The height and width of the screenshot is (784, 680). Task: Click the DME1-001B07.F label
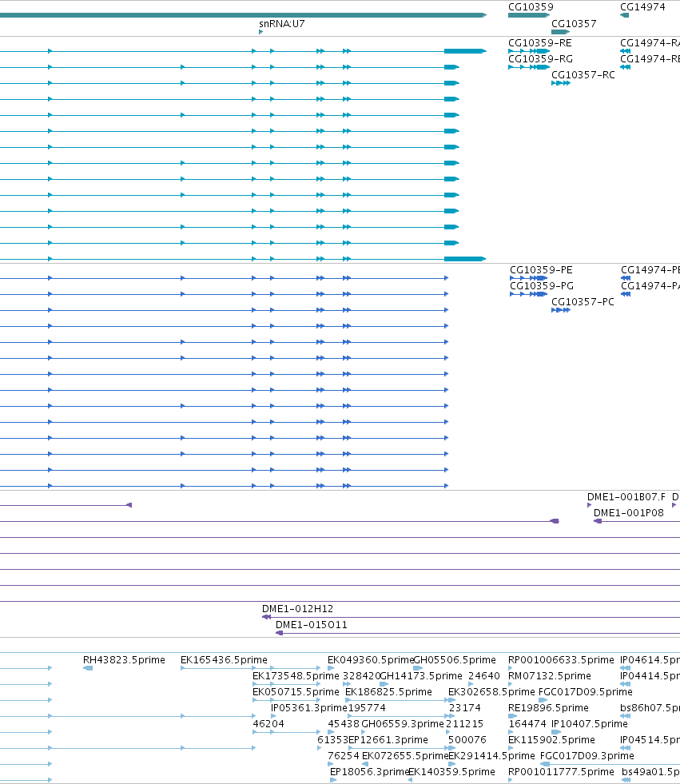pyautogui.click(x=626, y=497)
